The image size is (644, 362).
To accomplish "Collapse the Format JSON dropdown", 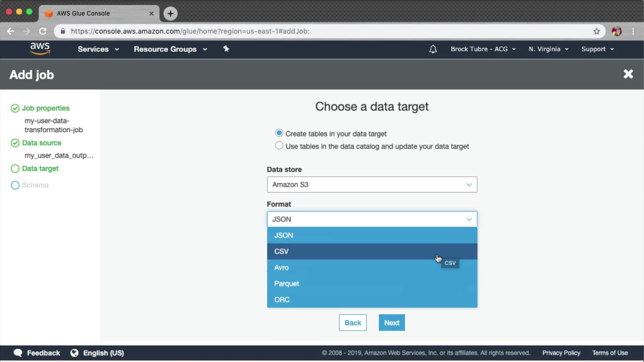I will coord(372,219).
